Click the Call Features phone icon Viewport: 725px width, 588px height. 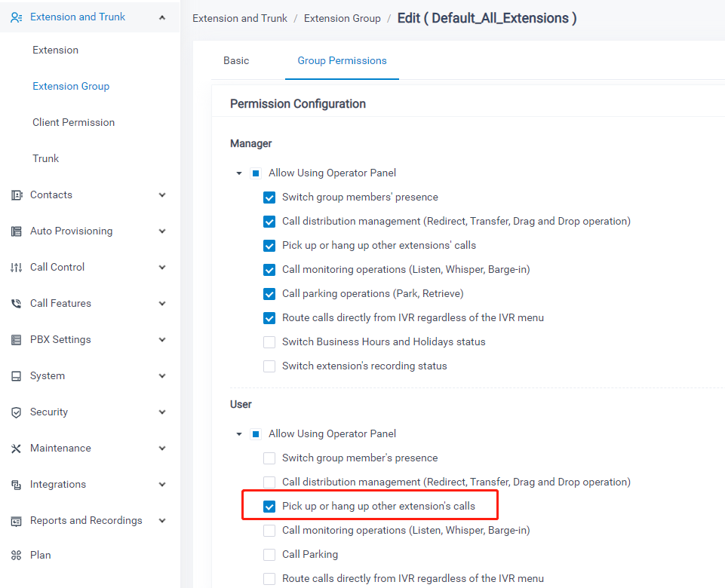(x=17, y=304)
